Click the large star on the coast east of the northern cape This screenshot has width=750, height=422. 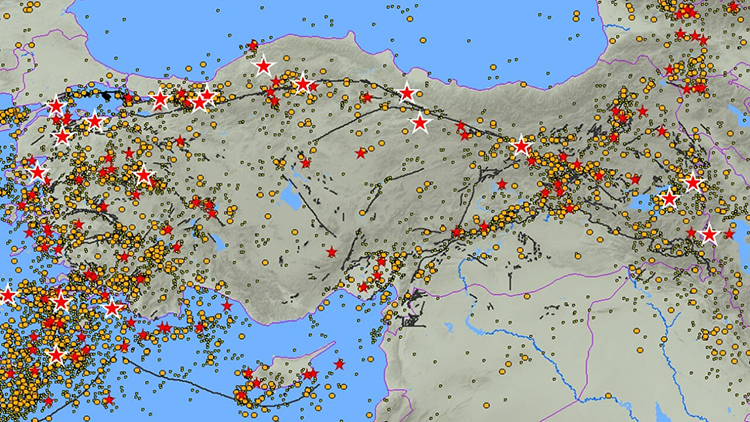[x=407, y=93]
